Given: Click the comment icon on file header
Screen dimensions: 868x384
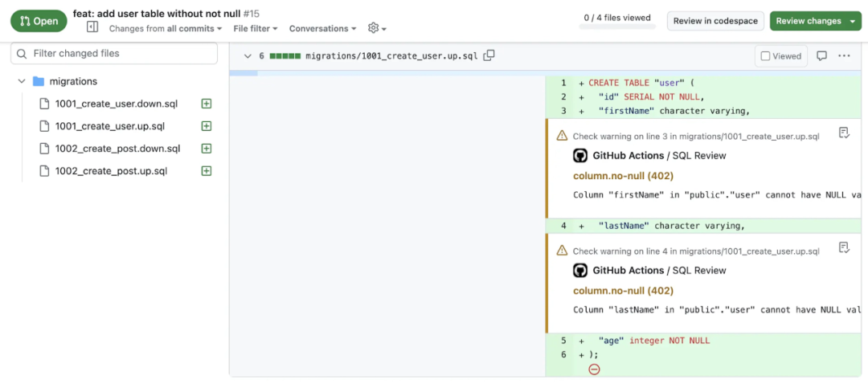Looking at the screenshot, I should 822,56.
